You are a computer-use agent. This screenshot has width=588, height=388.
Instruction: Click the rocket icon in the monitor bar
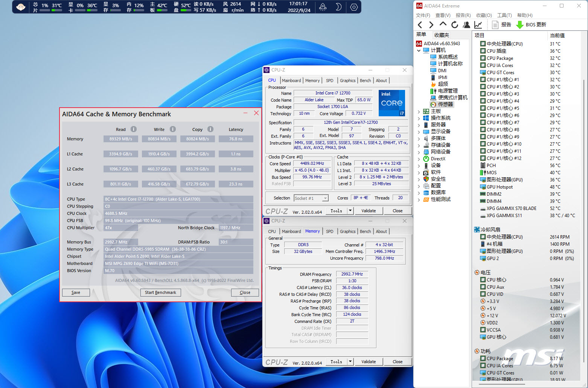pyautogui.click(x=323, y=7)
